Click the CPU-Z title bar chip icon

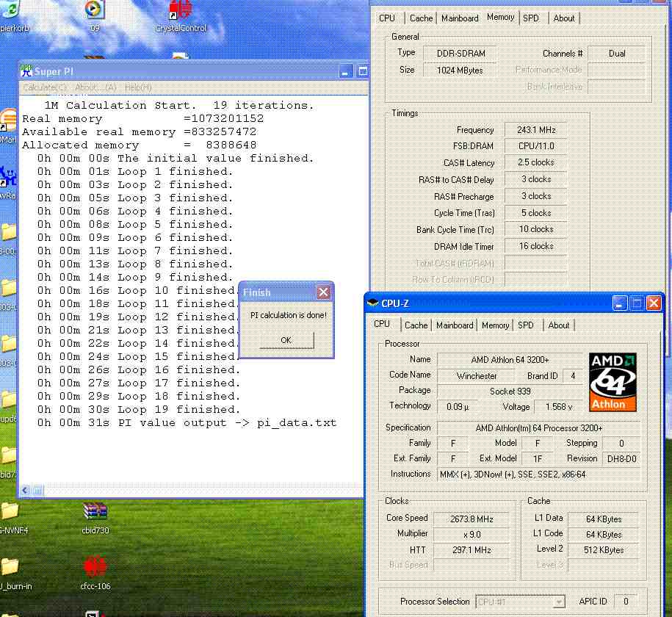coord(373,303)
